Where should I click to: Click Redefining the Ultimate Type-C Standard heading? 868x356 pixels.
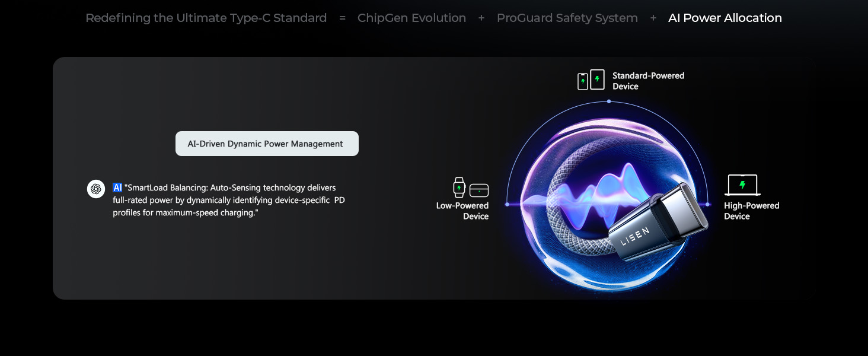[x=206, y=18]
